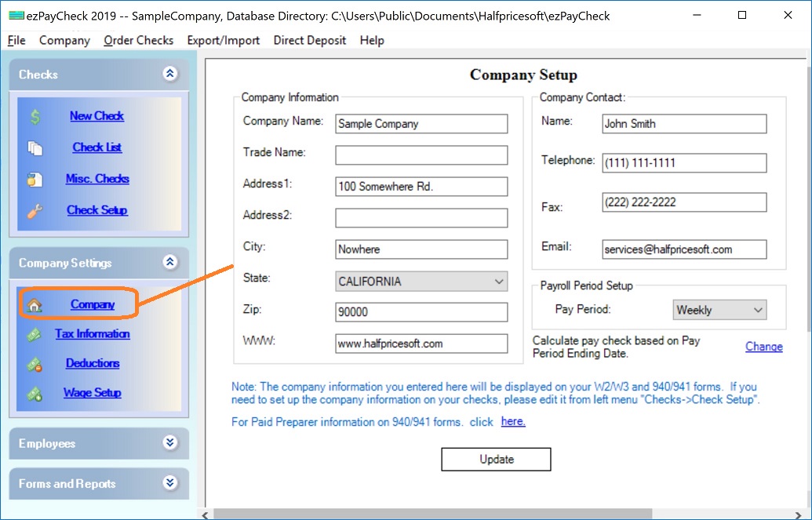The image size is (812, 520).
Task: Open the Deductions link
Action: (93, 364)
